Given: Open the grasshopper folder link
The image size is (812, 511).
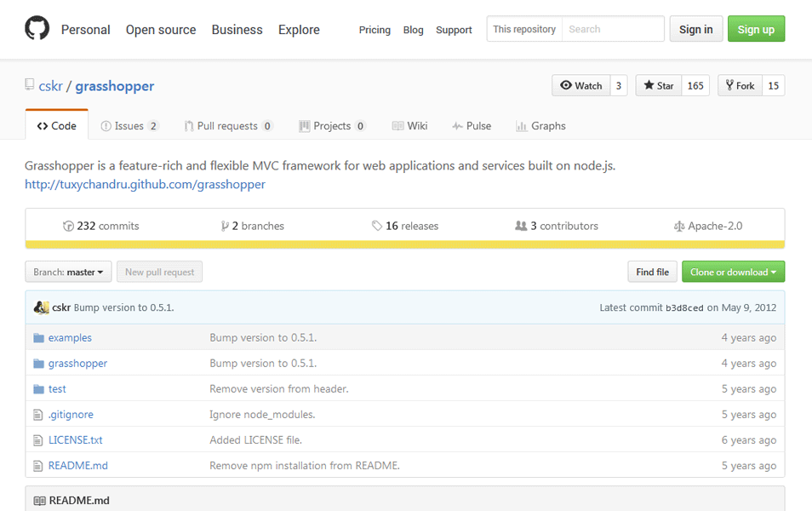Looking at the screenshot, I should pyautogui.click(x=77, y=364).
